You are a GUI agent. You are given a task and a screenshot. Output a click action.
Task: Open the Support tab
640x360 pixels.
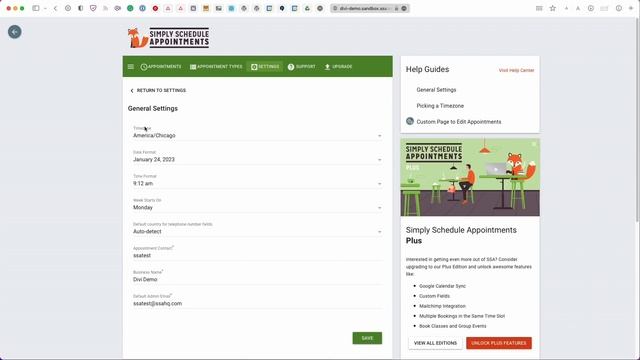(302, 67)
